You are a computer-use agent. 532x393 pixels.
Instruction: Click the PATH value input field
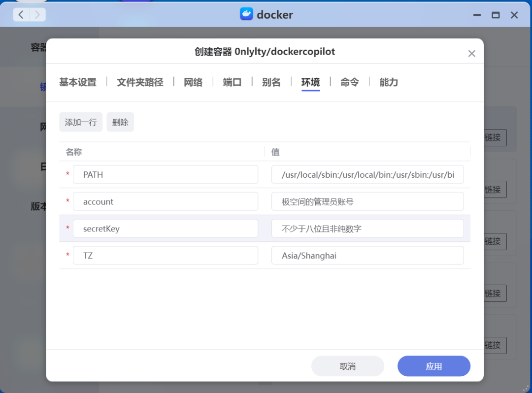click(367, 174)
